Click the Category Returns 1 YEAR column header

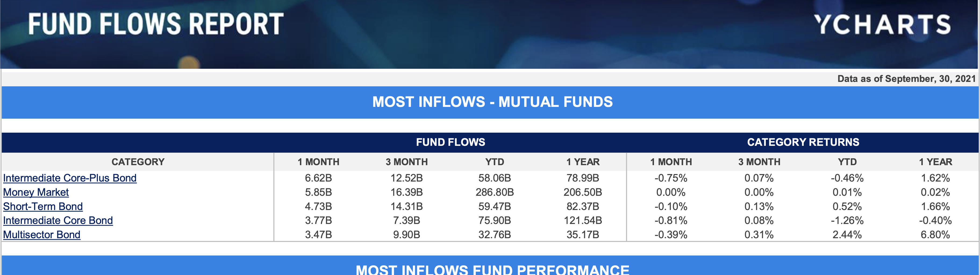pos(935,162)
